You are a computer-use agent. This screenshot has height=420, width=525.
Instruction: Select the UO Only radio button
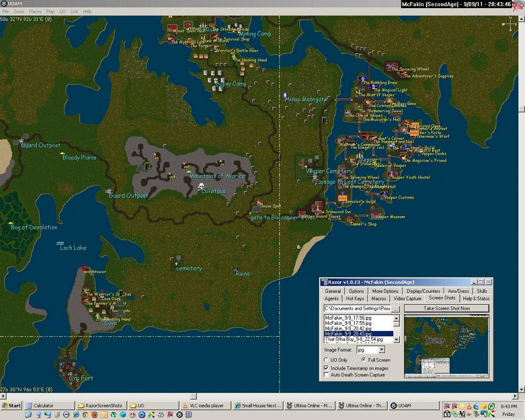point(327,360)
